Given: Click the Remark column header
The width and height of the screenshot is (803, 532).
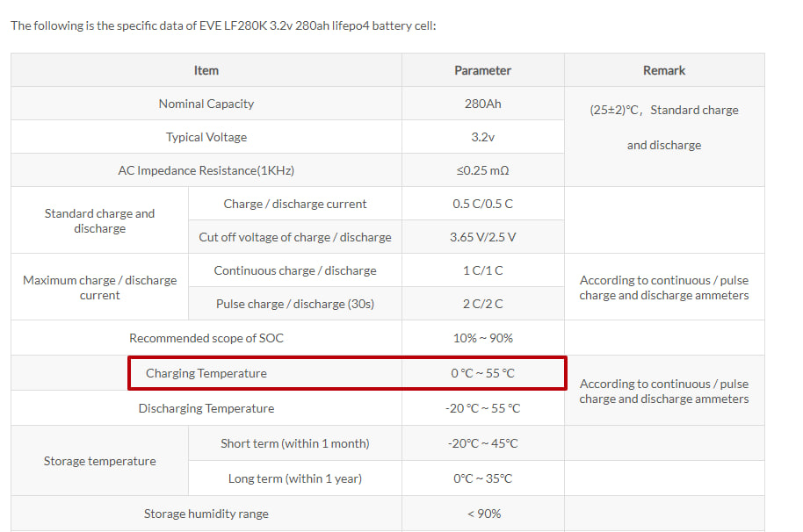Looking at the screenshot, I should 664,70.
